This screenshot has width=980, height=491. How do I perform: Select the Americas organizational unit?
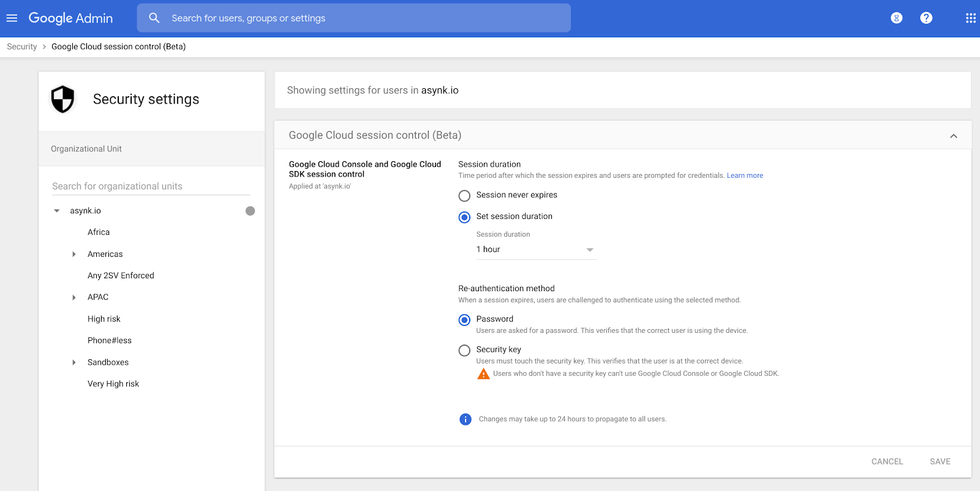[105, 254]
